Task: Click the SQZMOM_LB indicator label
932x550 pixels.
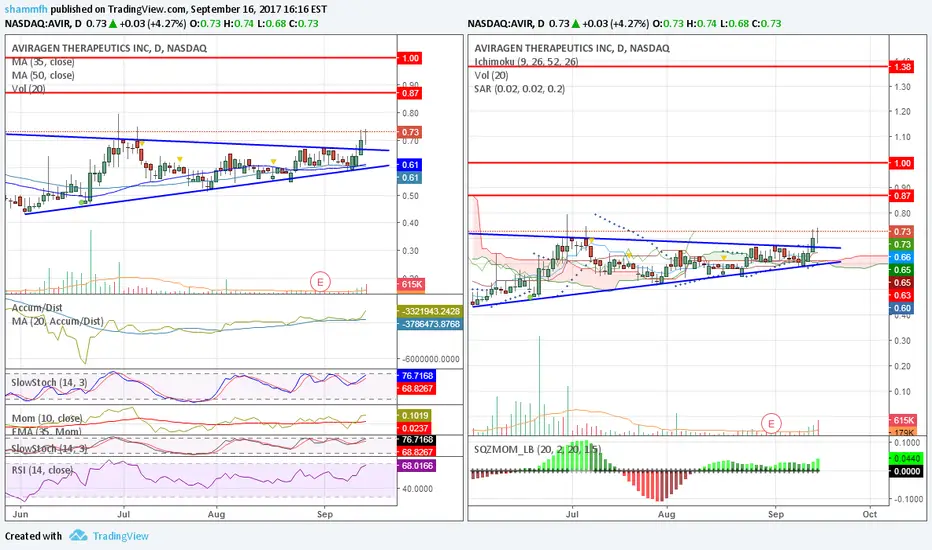Action: coord(537,449)
